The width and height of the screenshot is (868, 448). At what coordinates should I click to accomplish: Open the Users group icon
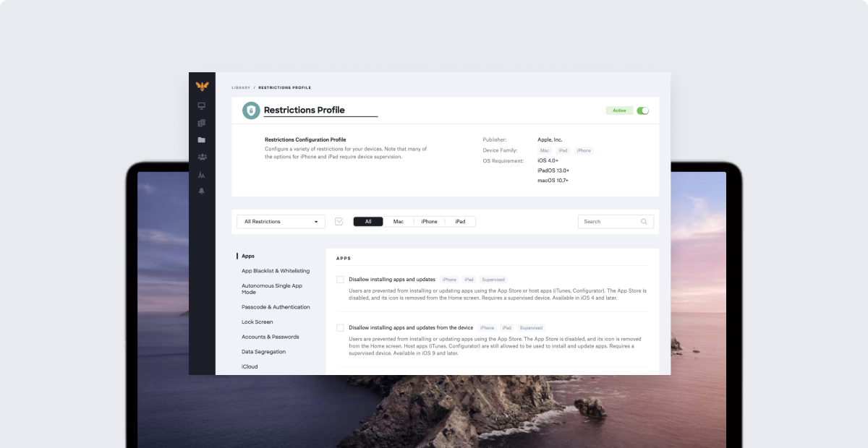[202, 157]
